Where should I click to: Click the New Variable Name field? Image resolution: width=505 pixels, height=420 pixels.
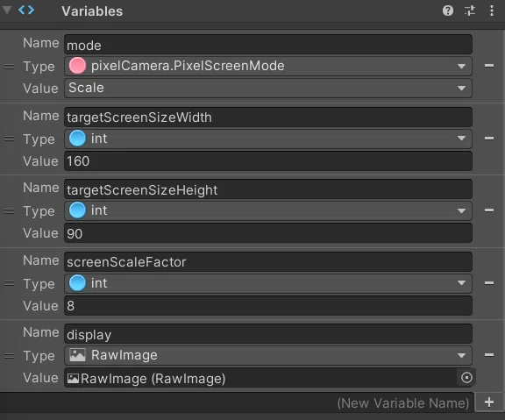(237, 402)
